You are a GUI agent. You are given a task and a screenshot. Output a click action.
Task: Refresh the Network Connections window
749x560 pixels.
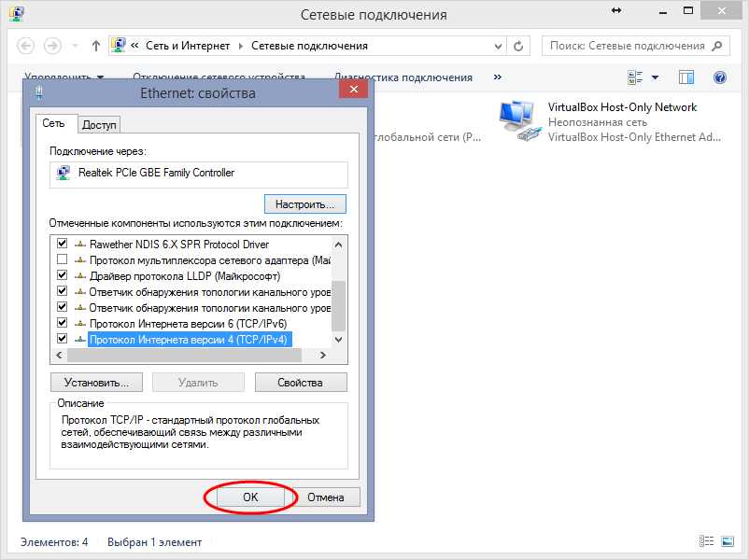tap(518, 47)
